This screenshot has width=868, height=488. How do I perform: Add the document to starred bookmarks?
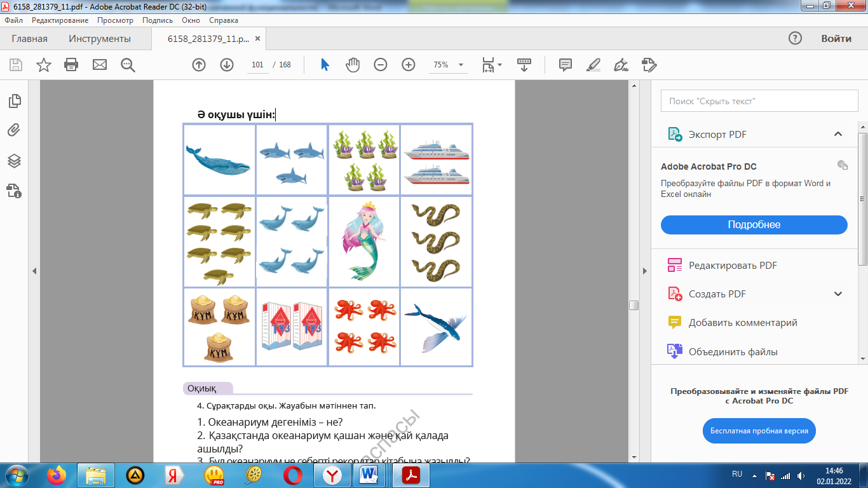pyautogui.click(x=43, y=65)
